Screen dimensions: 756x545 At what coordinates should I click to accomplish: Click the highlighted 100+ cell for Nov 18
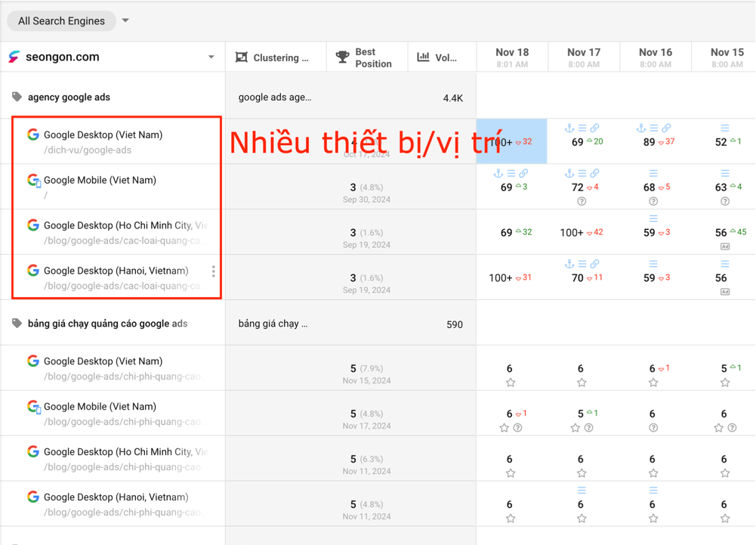click(511, 141)
